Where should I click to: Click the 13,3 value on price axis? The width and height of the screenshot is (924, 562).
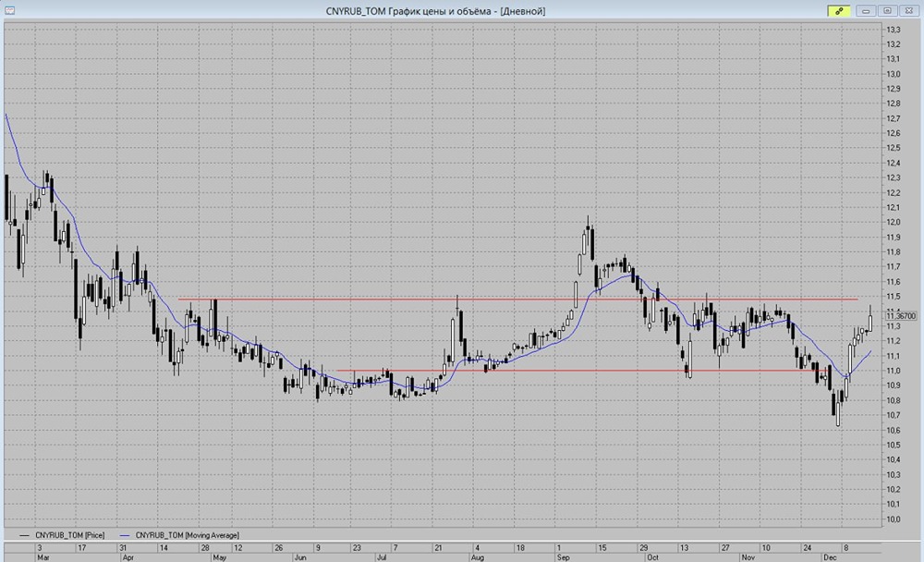click(x=894, y=30)
